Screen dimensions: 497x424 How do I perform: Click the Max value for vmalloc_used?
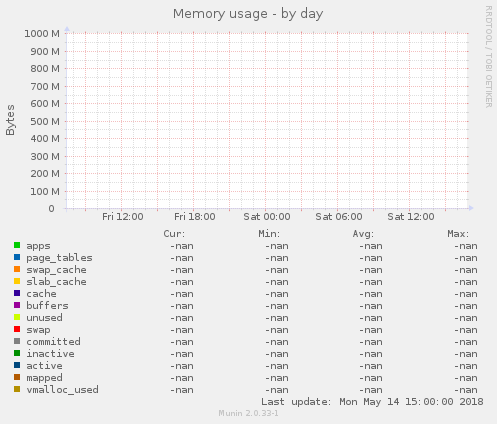[466, 390]
